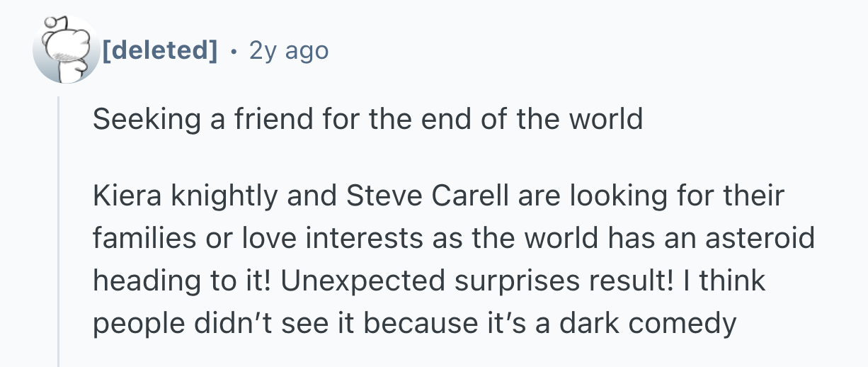This screenshot has width=868, height=367.
Task: Click the "2y ago" comment timestamp
Action: tap(289, 51)
